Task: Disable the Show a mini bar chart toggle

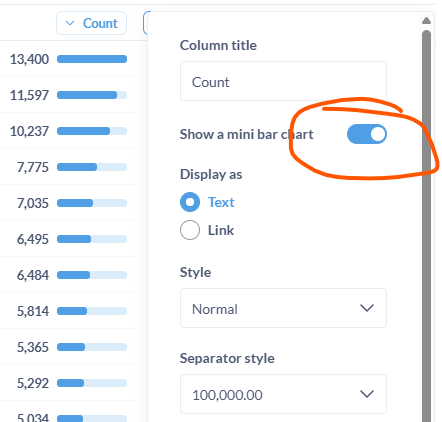Action: tap(367, 134)
